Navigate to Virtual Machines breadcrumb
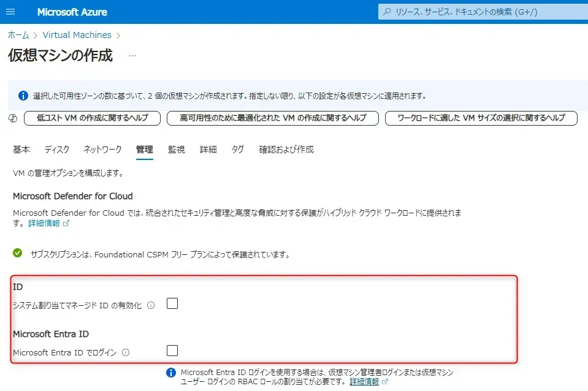The image size is (588, 391). [x=77, y=35]
